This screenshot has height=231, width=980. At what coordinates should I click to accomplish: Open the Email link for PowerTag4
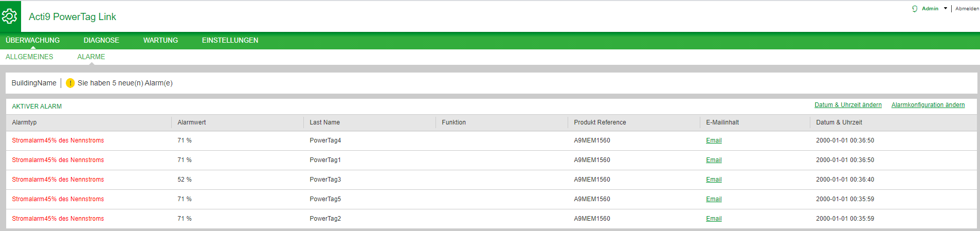coord(714,140)
